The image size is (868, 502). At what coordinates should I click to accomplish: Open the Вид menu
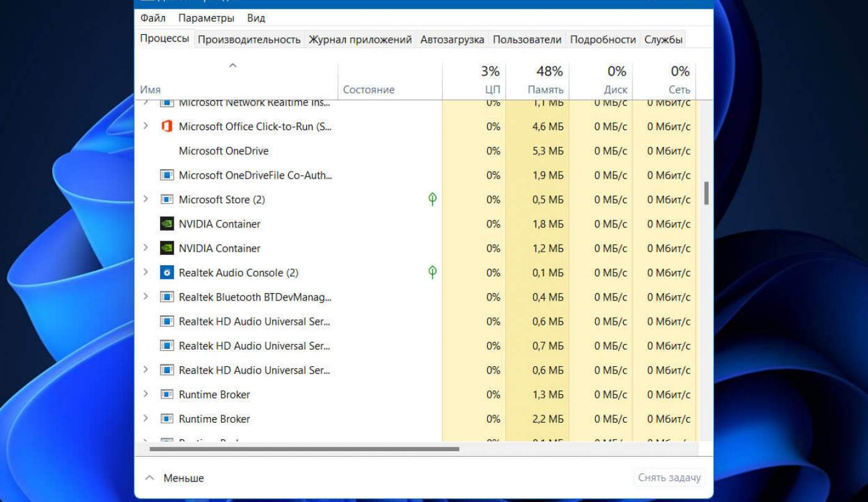tap(256, 18)
